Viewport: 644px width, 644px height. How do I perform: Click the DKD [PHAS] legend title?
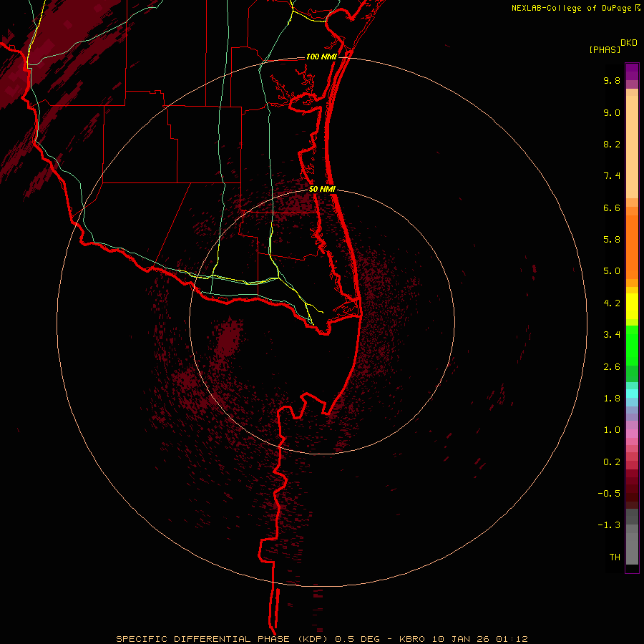coord(613,46)
